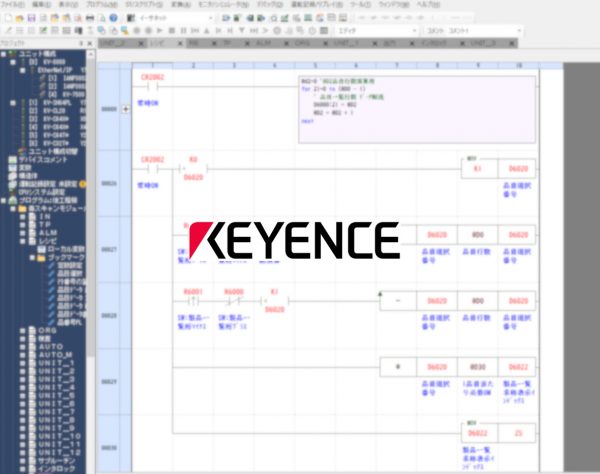Collapse the プログラム root node
Image resolution: width=600 pixels, height=474 pixels.
(x=3, y=200)
